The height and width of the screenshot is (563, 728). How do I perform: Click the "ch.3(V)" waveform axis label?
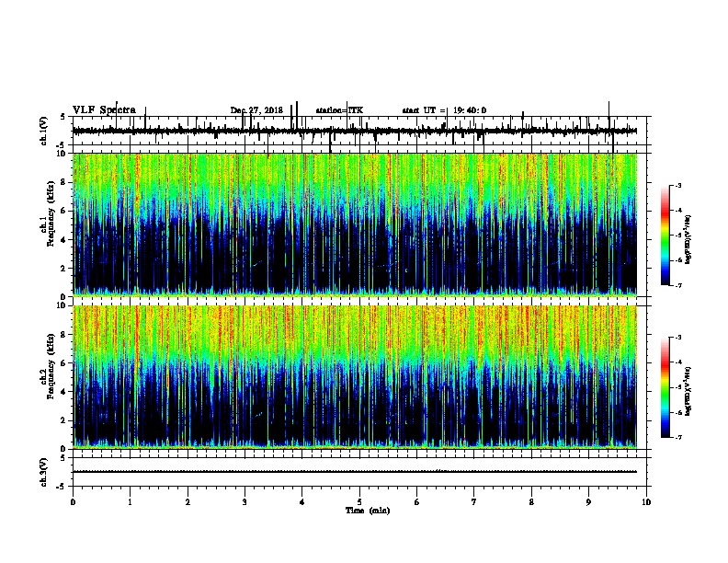44,472
